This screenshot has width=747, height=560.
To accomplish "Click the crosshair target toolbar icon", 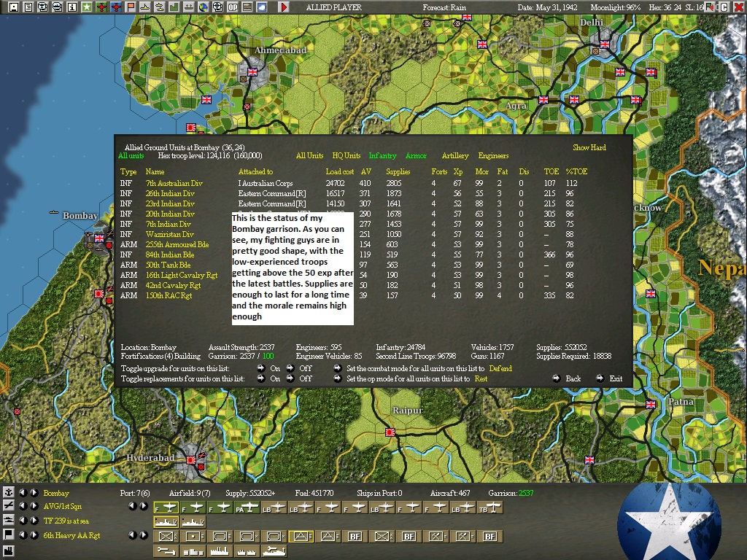I will point(217,7).
